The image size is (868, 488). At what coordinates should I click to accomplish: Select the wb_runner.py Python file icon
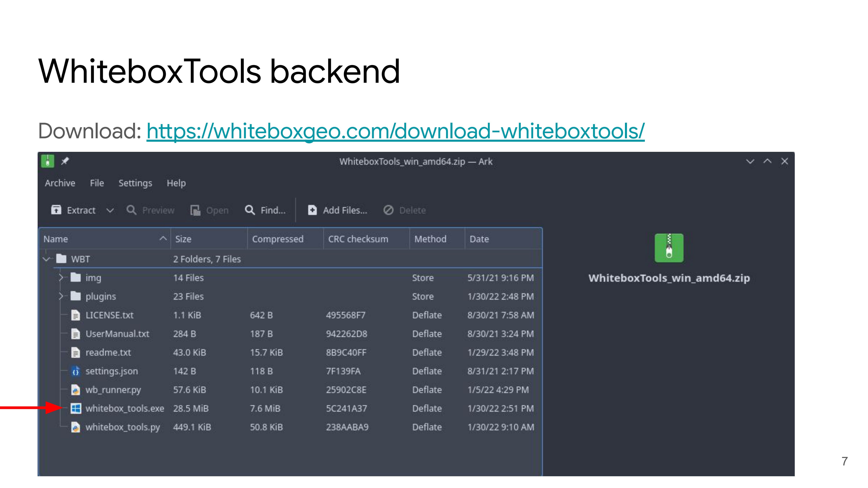76,390
